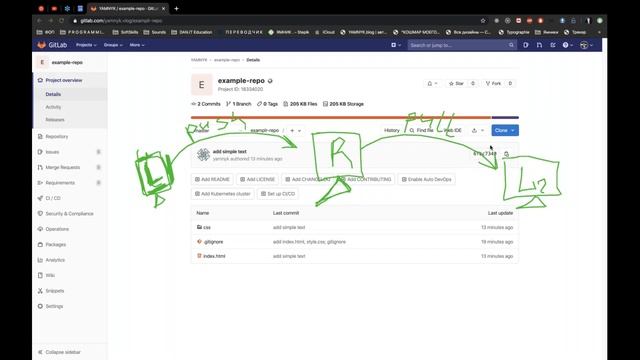Viewport: 640px width, 360px height.
Task: Click the Find file button
Action: 422,131
